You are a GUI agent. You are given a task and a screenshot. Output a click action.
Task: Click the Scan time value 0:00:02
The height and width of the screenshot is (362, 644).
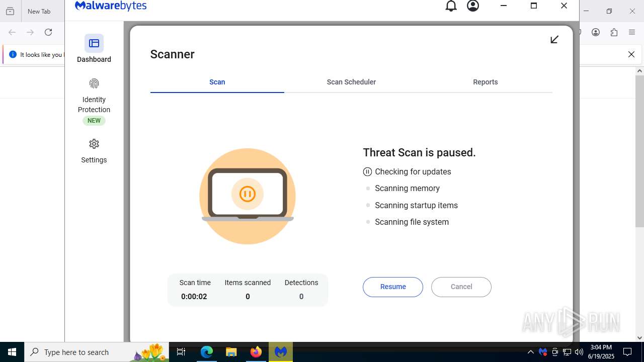(194, 297)
